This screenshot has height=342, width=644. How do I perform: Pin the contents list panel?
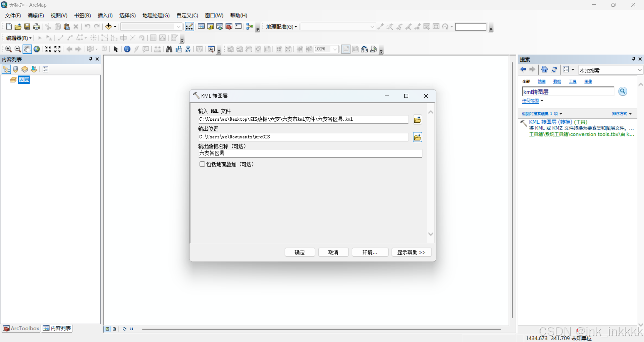coord(91,59)
